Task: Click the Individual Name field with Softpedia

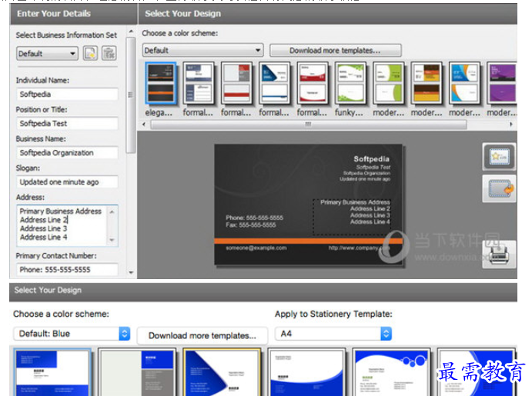Action: click(67, 94)
